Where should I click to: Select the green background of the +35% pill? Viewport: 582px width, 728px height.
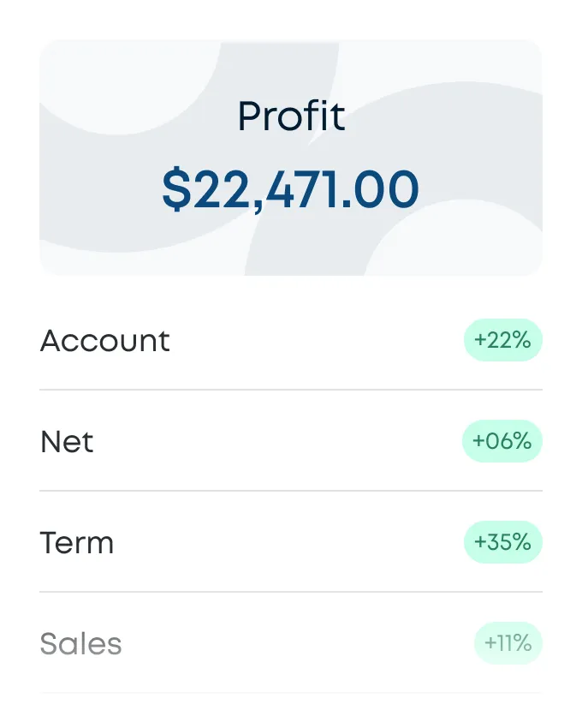point(502,542)
